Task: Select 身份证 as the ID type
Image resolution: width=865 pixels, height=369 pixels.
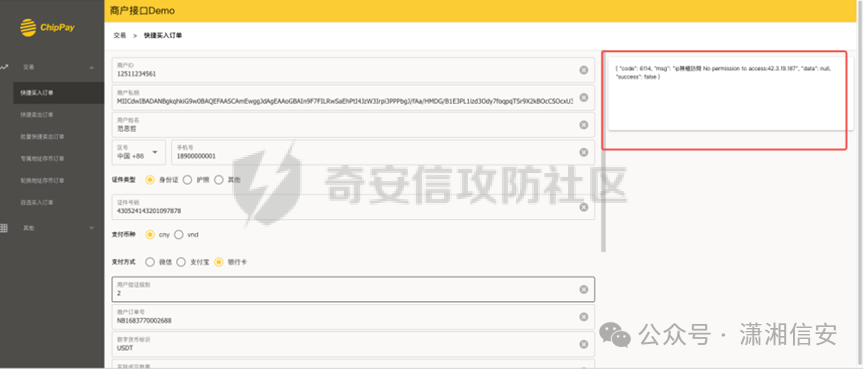Action: point(149,180)
